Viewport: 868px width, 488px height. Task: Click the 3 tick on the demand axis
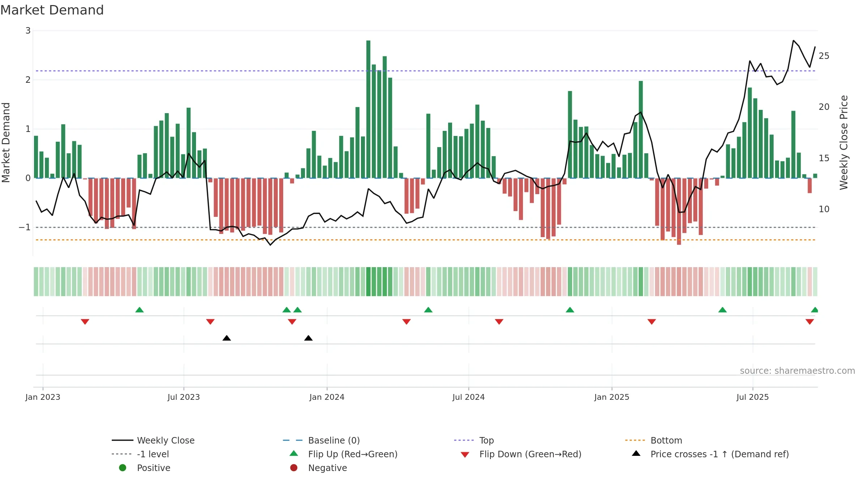(x=28, y=31)
